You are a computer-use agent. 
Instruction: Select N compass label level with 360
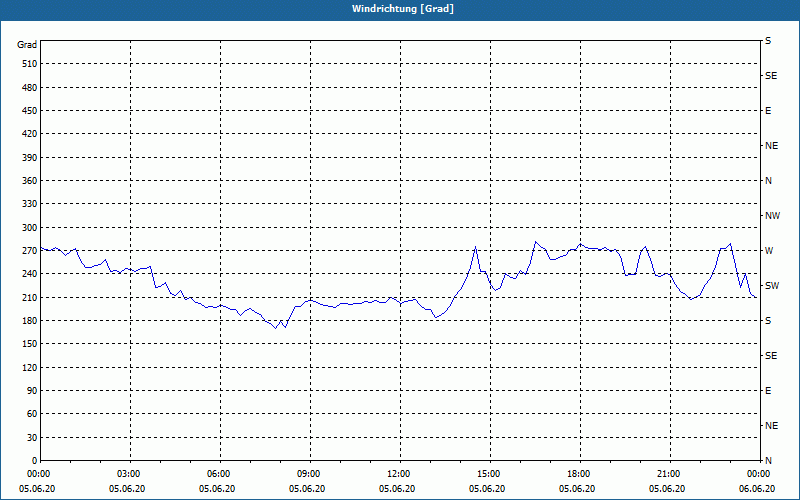tap(769, 181)
